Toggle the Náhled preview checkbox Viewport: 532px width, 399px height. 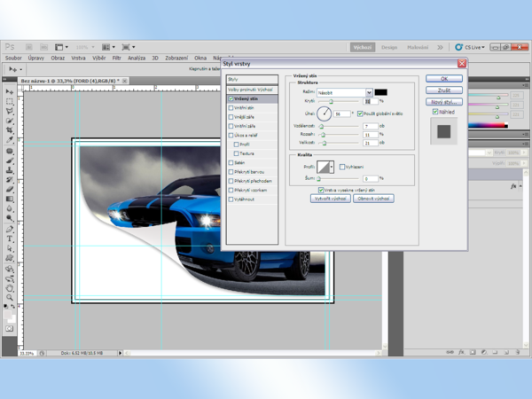[434, 112]
